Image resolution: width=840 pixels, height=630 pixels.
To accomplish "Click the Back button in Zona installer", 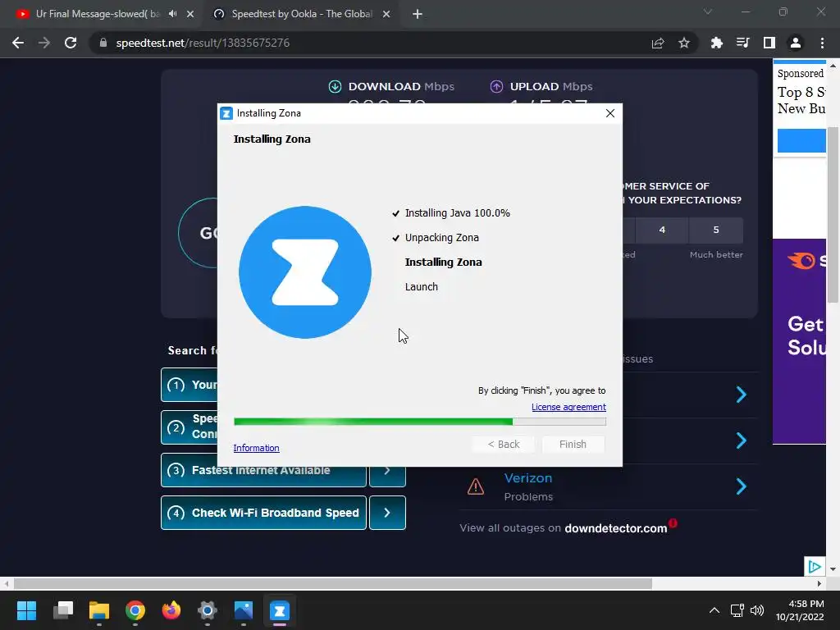I will 503,444.
